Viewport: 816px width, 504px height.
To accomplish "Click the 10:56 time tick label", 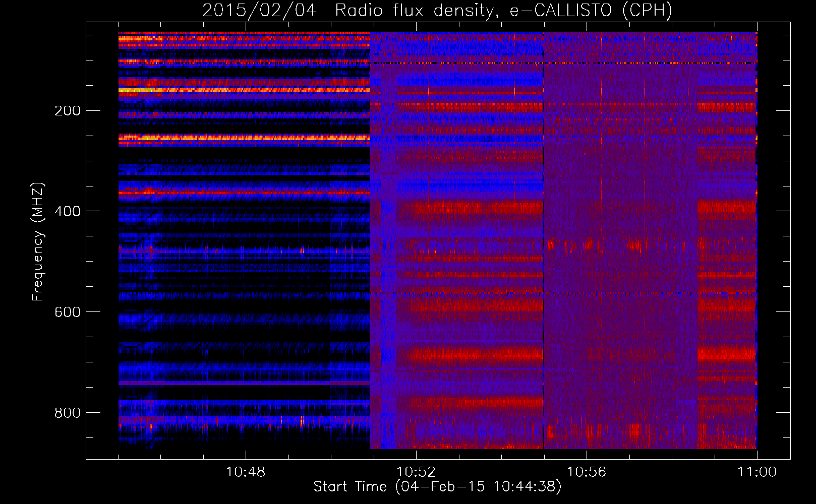I will pos(587,472).
